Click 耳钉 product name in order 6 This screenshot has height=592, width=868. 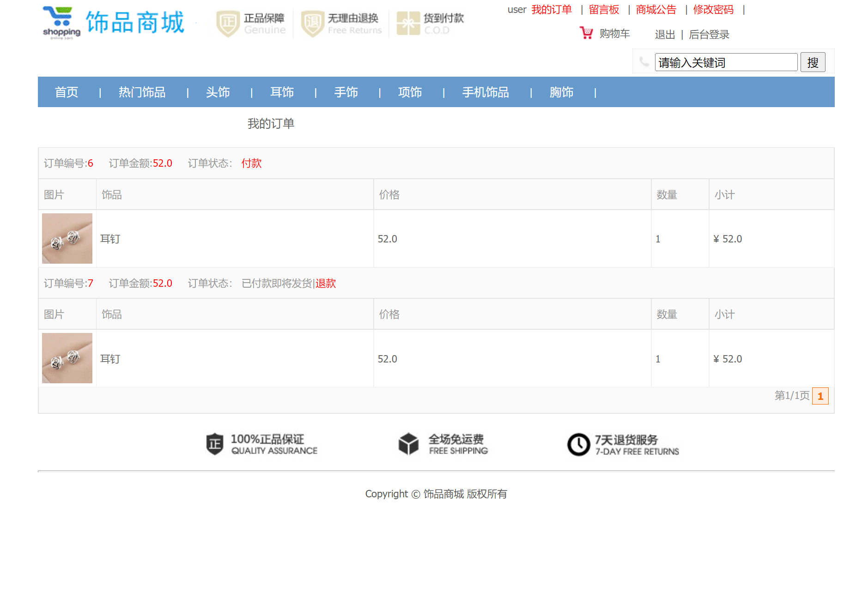(110, 239)
